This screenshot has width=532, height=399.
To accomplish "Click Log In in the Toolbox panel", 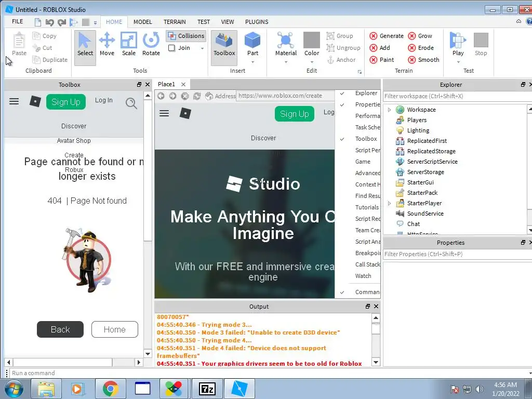I will pos(103,100).
